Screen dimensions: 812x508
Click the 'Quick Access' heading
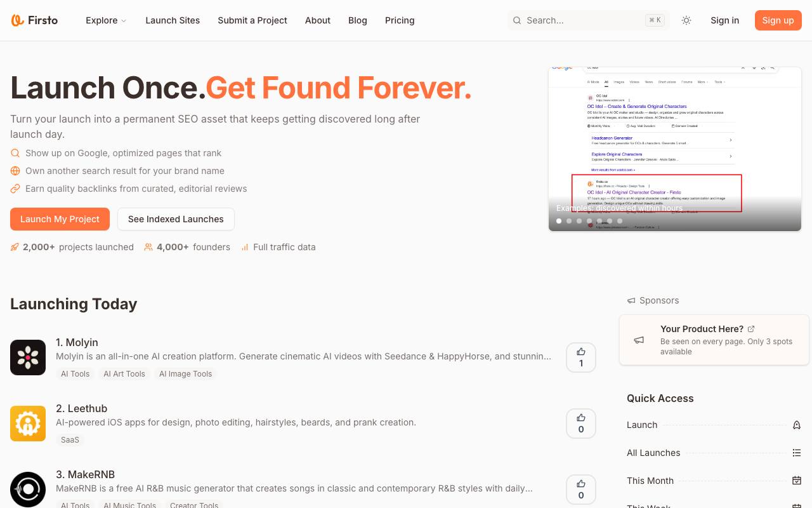coord(660,398)
